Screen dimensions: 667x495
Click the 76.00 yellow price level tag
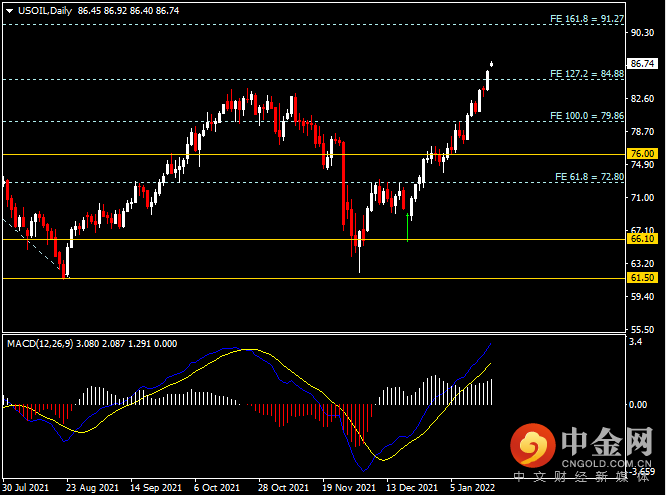[x=641, y=154]
